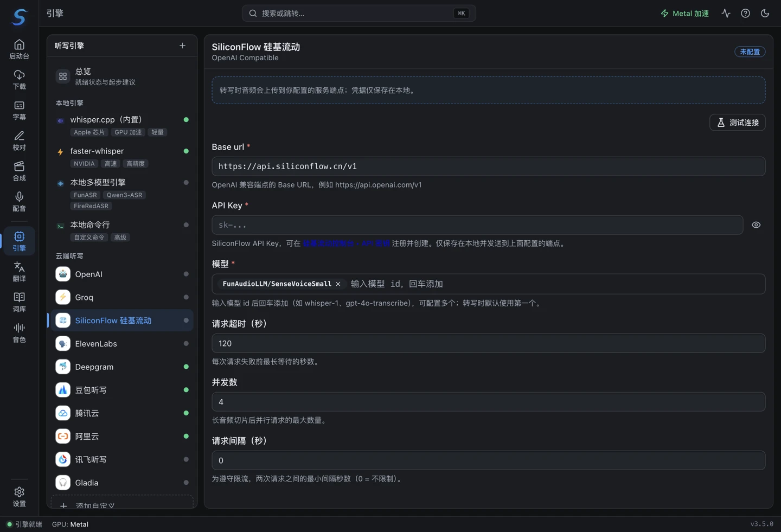This screenshot has width=781, height=532.
Task: Click the 添加自定义 add custom entry
Action: pyautogui.click(x=122, y=503)
